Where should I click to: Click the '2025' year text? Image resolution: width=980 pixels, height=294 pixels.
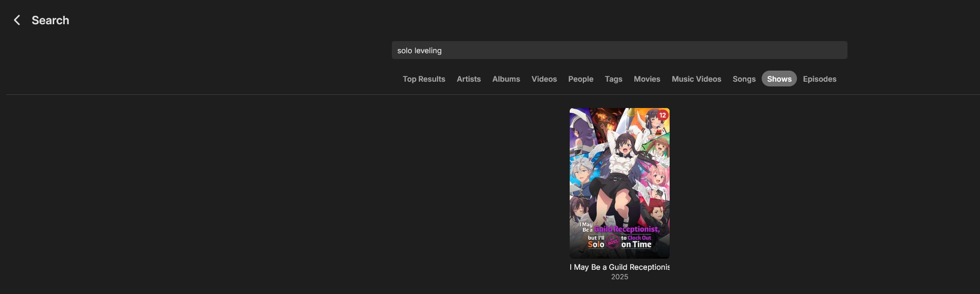point(620,277)
